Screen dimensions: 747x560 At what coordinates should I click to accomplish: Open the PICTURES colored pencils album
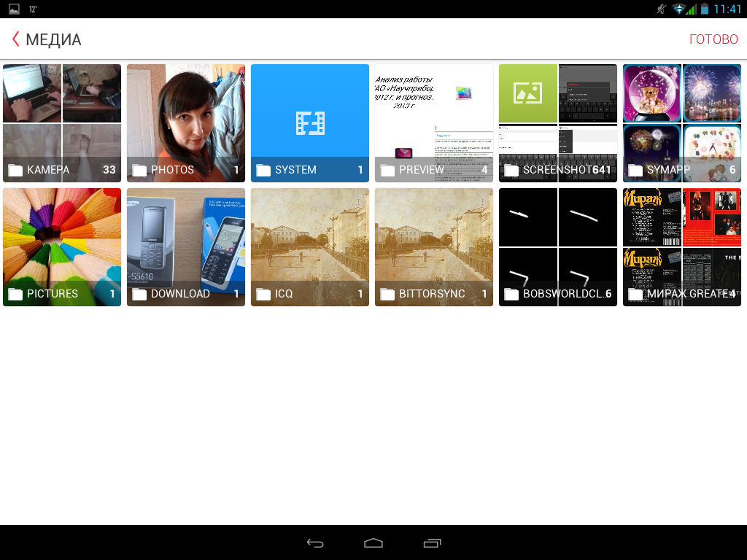[x=62, y=246]
